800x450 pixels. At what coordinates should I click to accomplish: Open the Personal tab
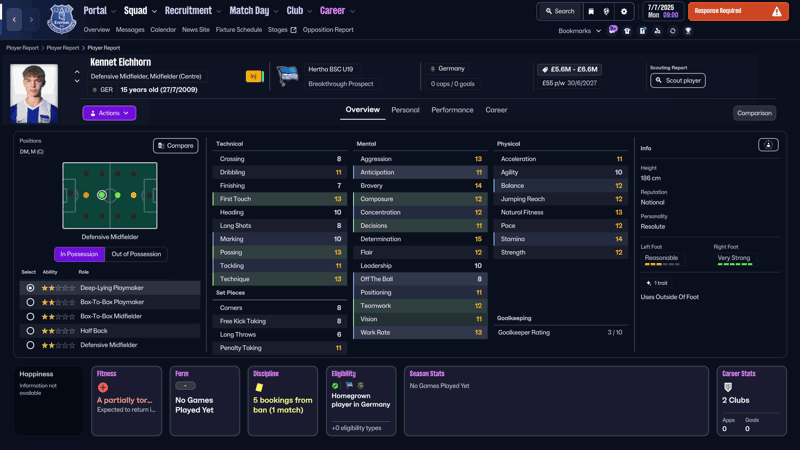coord(405,110)
